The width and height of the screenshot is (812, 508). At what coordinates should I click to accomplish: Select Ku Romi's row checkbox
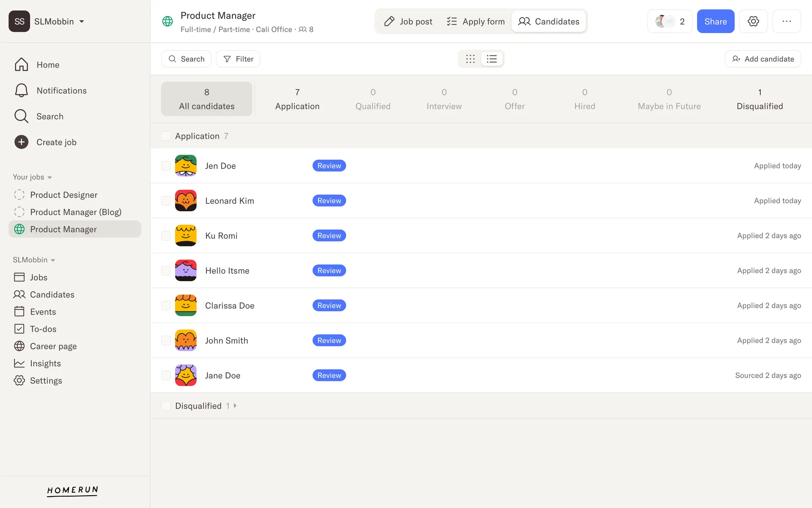pyautogui.click(x=166, y=236)
